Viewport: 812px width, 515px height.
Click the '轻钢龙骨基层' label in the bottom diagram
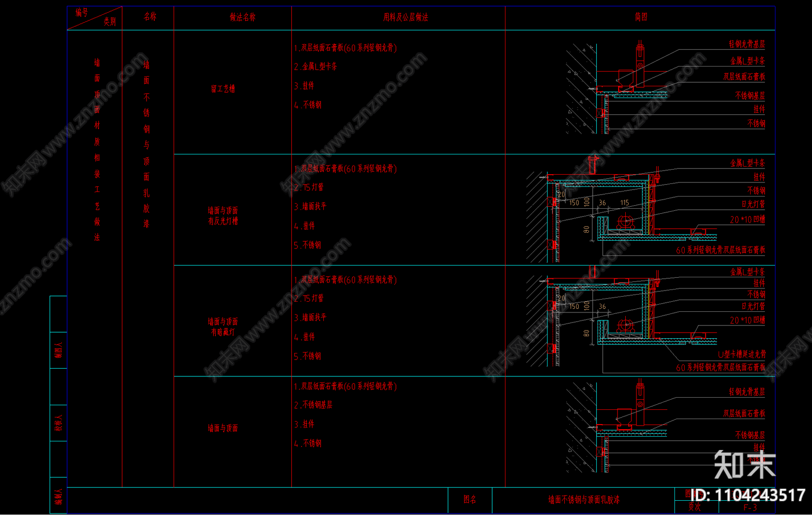[747, 392]
